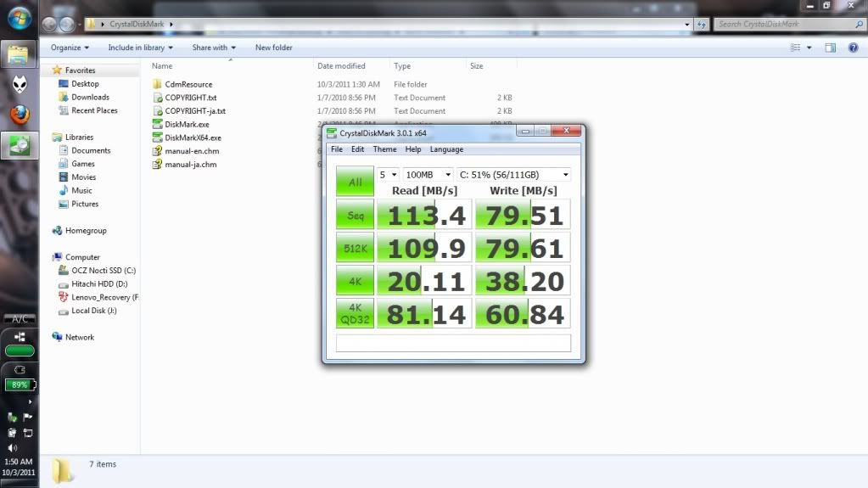868x488 pixels.
Task: Open CrystalDiskMark File menu
Action: (337, 149)
